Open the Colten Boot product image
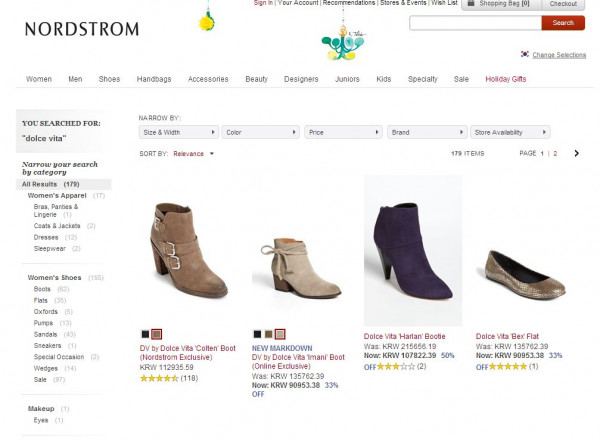This screenshot has width=600, height=442. click(x=189, y=250)
